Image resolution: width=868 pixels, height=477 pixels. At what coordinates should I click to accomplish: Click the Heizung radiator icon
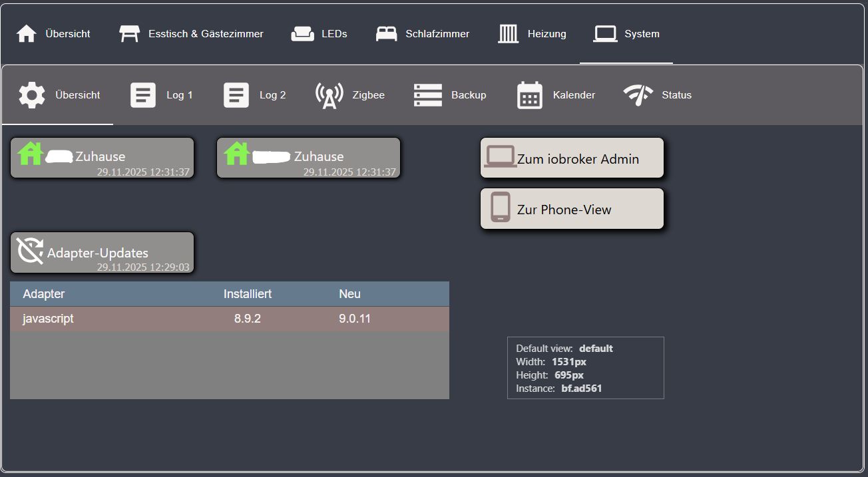(509, 33)
